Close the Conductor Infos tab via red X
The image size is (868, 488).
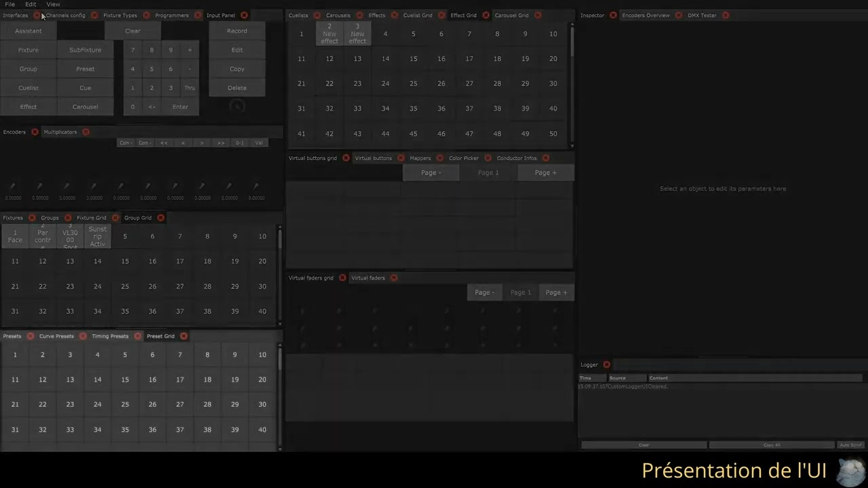(546, 158)
